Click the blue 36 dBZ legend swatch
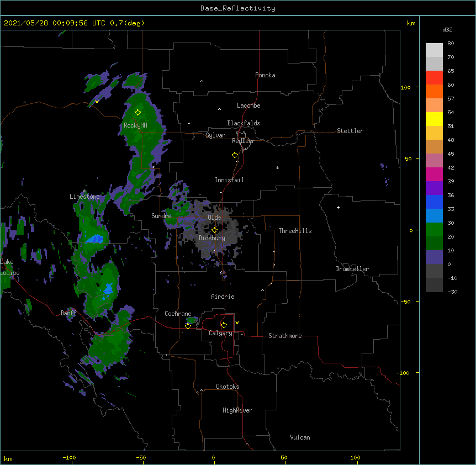Screen dimensions: 476x465 click(x=434, y=202)
